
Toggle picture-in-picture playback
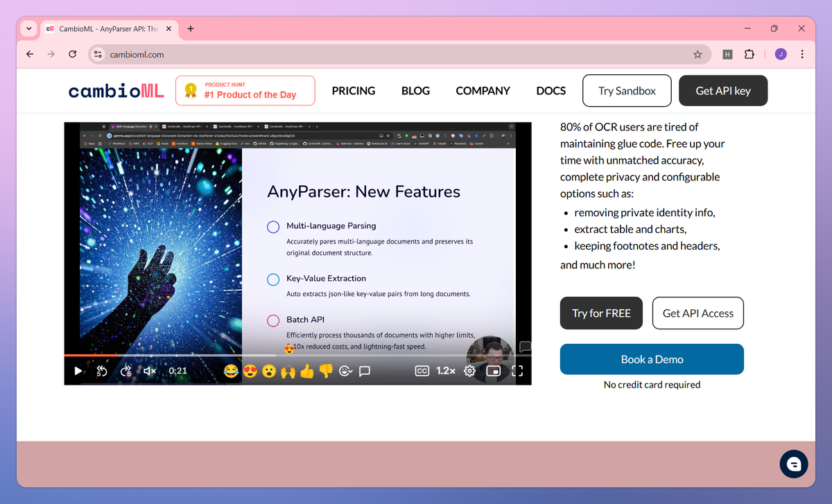[x=493, y=371]
